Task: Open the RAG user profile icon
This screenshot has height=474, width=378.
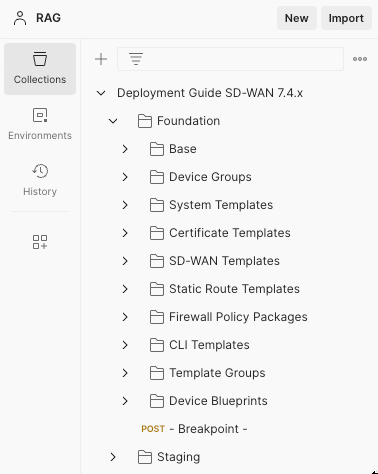Action: coord(20,18)
